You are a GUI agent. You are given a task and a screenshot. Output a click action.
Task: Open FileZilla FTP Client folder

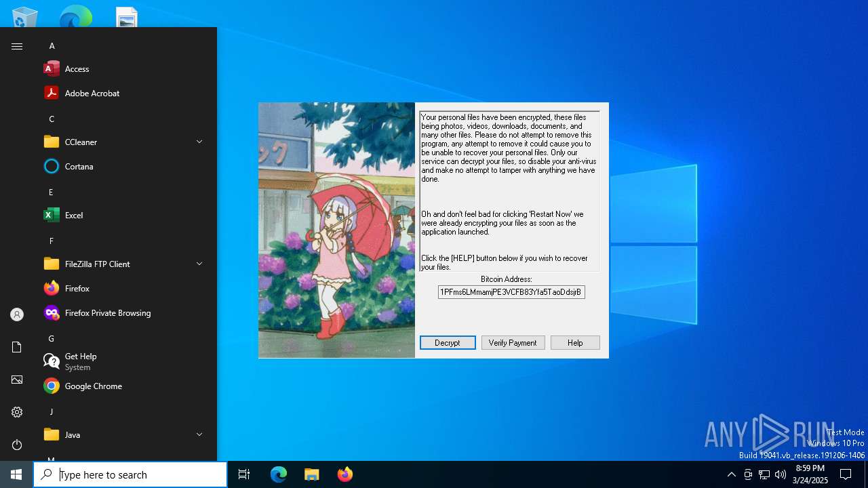[x=125, y=264]
